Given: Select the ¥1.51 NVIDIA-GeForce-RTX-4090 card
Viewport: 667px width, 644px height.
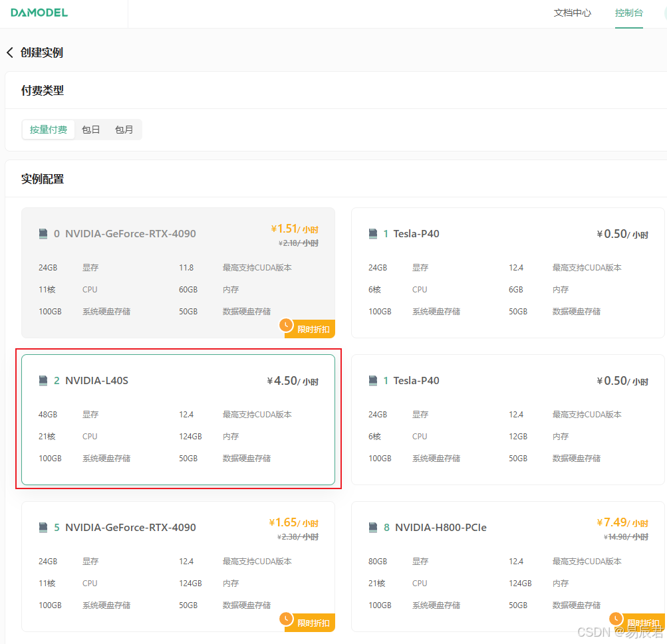Looking at the screenshot, I should 178,273.
